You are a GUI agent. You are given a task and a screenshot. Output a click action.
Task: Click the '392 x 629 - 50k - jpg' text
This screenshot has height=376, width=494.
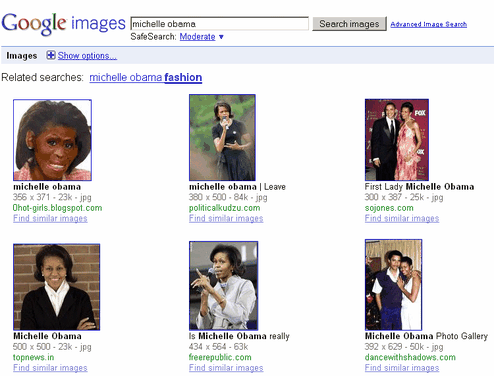(x=404, y=347)
